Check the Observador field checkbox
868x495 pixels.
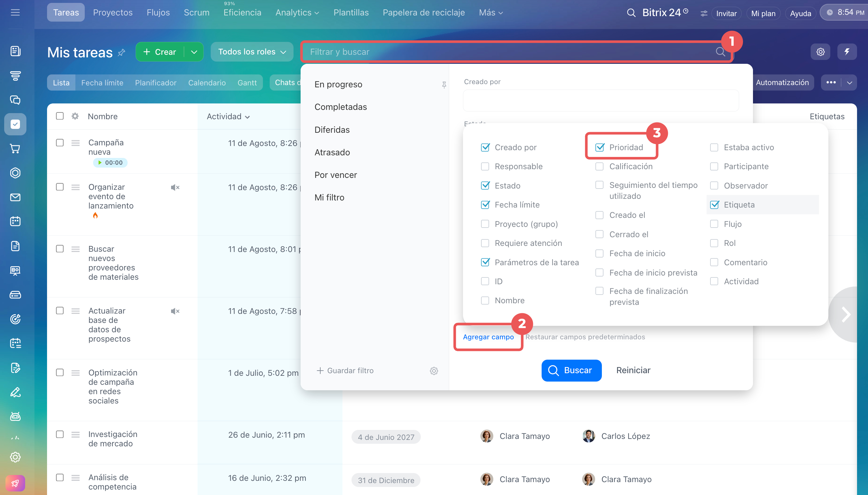(x=714, y=186)
